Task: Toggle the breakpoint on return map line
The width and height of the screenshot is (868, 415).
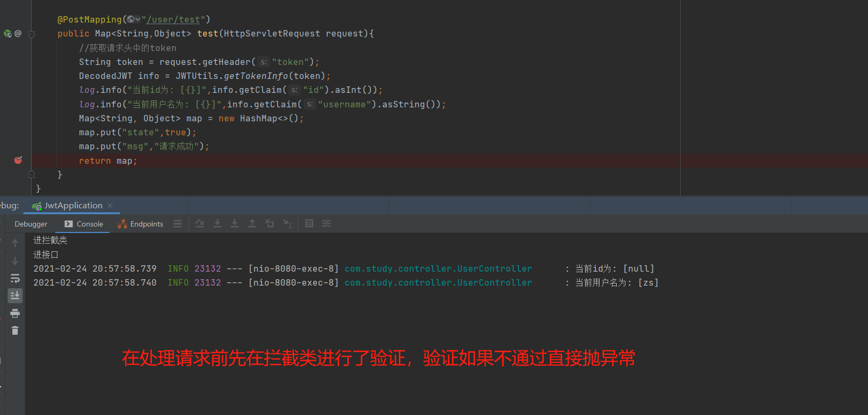Action: point(18,160)
